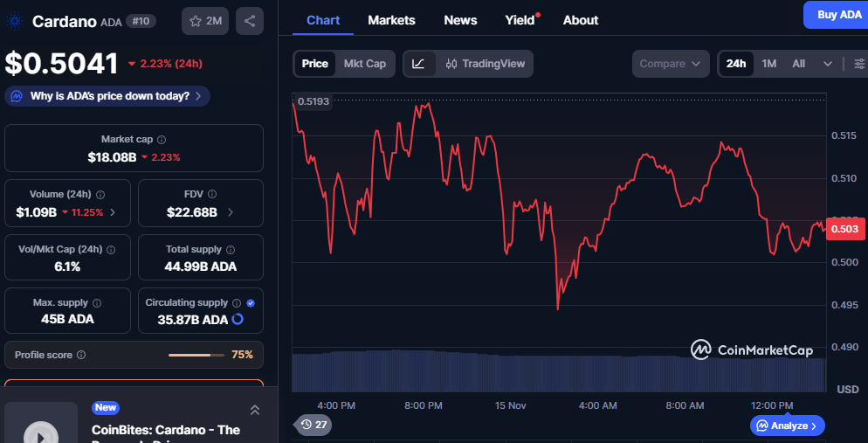Click the share icon next to Cardano
868x443 pixels.
tap(250, 21)
